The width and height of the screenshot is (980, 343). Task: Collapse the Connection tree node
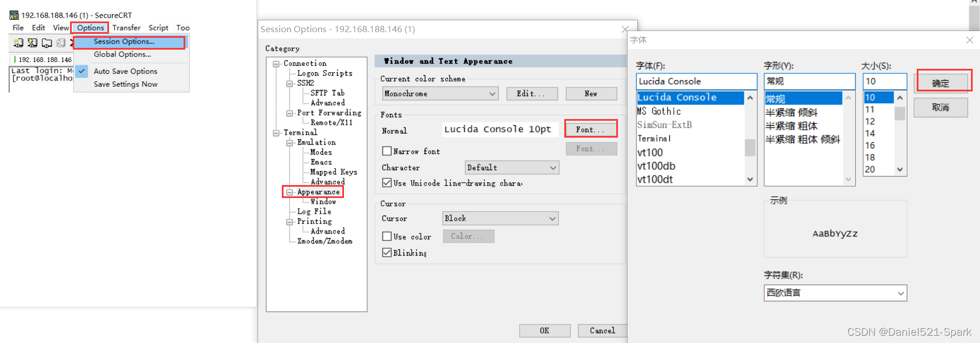click(276, 64)
